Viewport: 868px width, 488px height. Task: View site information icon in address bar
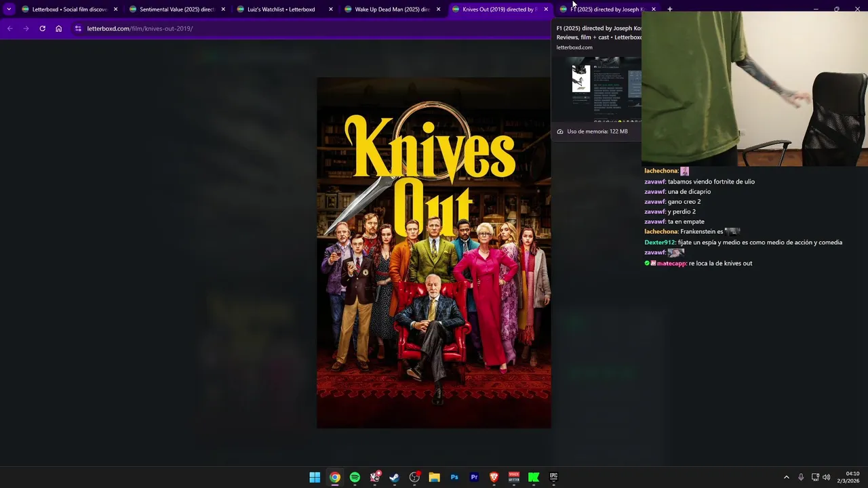pyautogui.click(x=78, y=28)
